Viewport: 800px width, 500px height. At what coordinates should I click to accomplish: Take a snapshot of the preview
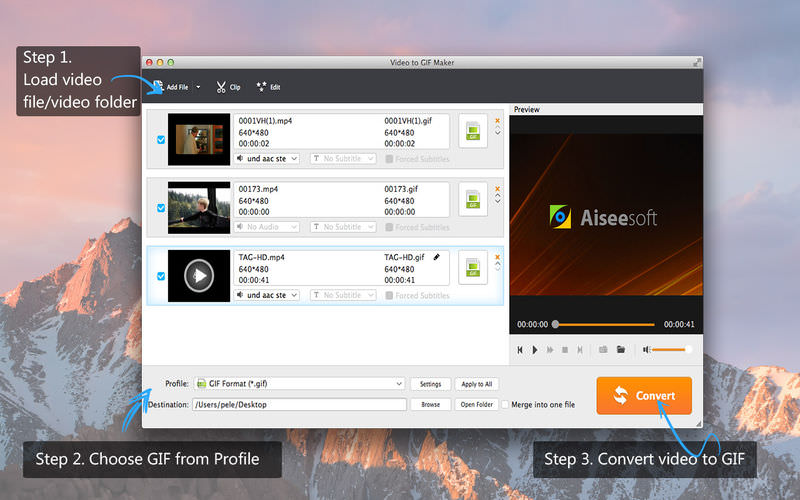pyautogui.click(x=603, y=349)
